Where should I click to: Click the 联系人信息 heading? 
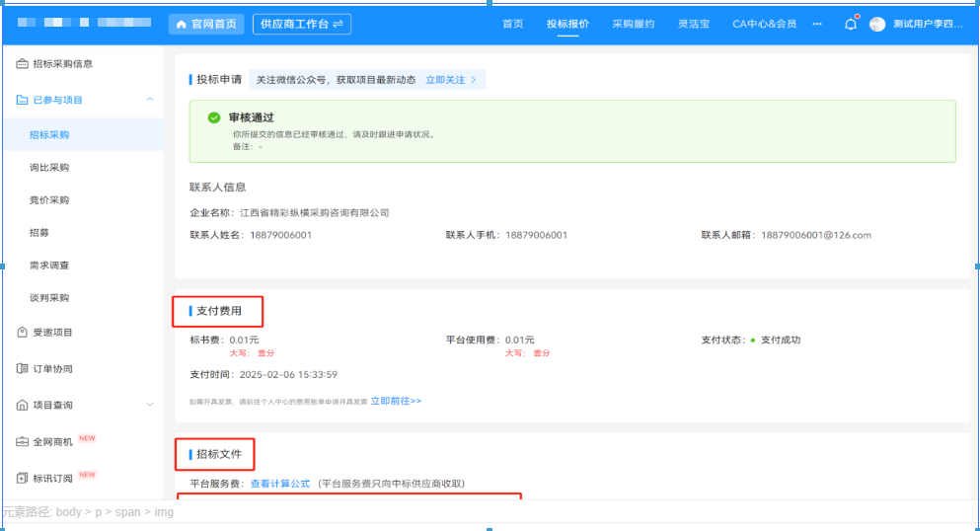(217, 188)
